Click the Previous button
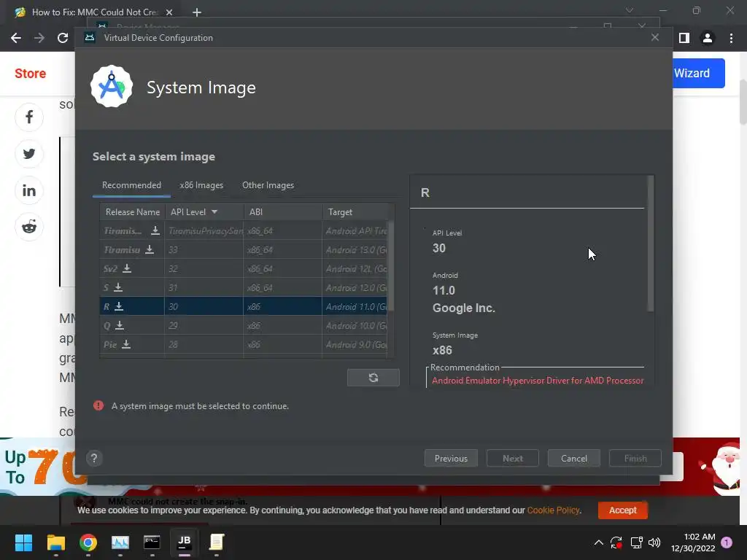This screenshot has width=747, height=560. coord(451,458)
